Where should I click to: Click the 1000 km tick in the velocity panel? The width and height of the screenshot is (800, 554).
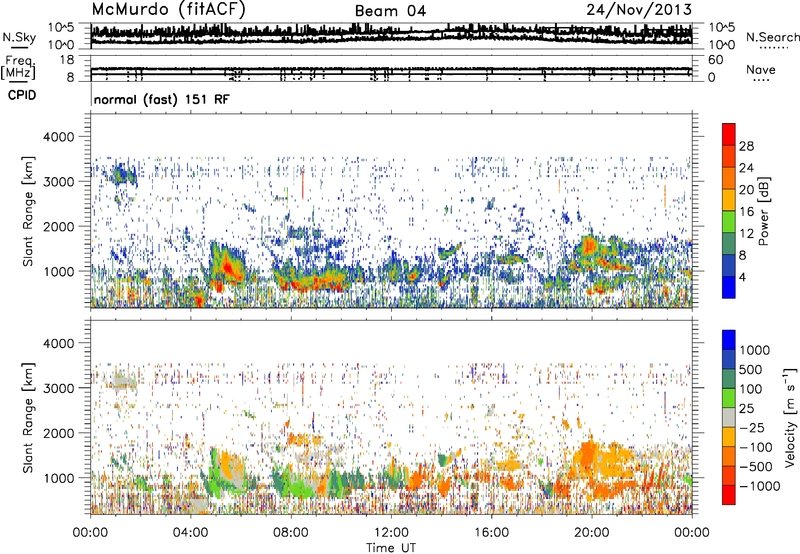[58, 478]
